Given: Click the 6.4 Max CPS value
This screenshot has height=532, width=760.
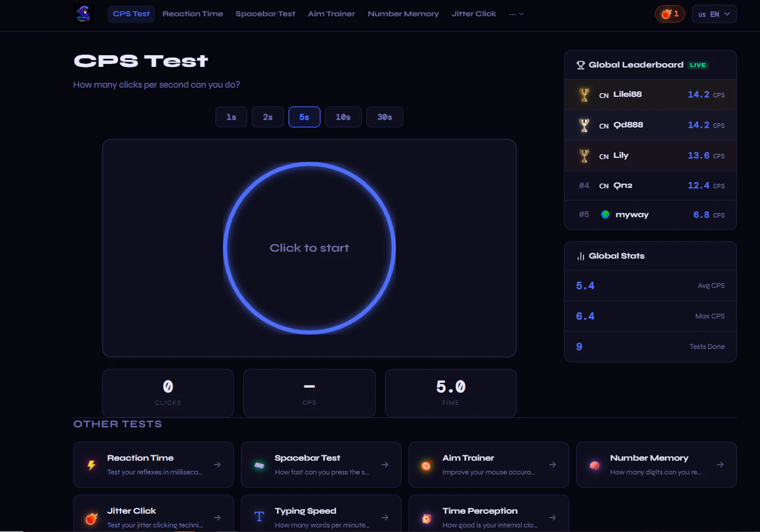Looking at the screenshot, I should pos(585,316).
